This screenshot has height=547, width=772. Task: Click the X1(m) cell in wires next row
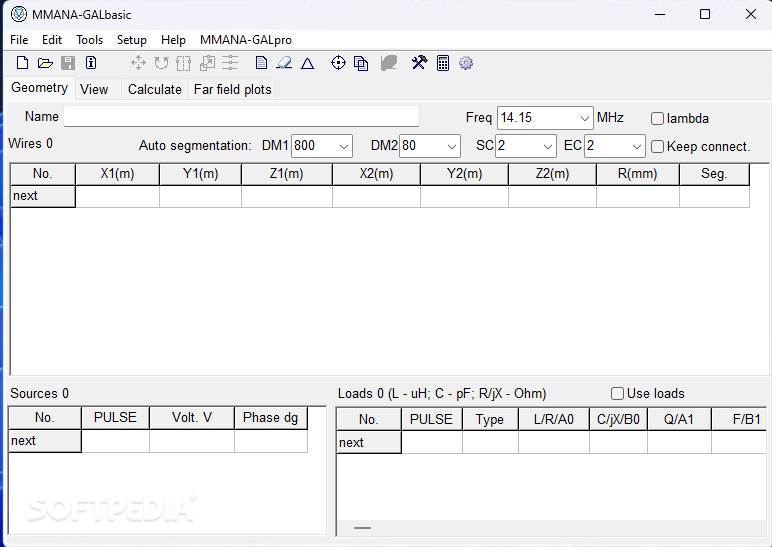pos(117,196)
